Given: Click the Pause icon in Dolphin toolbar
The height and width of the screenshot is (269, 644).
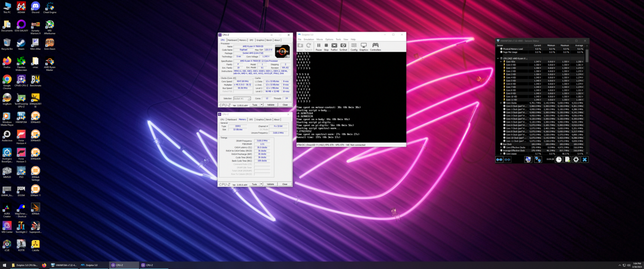Looking at the screenshot, I should click(x=318, y=46).
